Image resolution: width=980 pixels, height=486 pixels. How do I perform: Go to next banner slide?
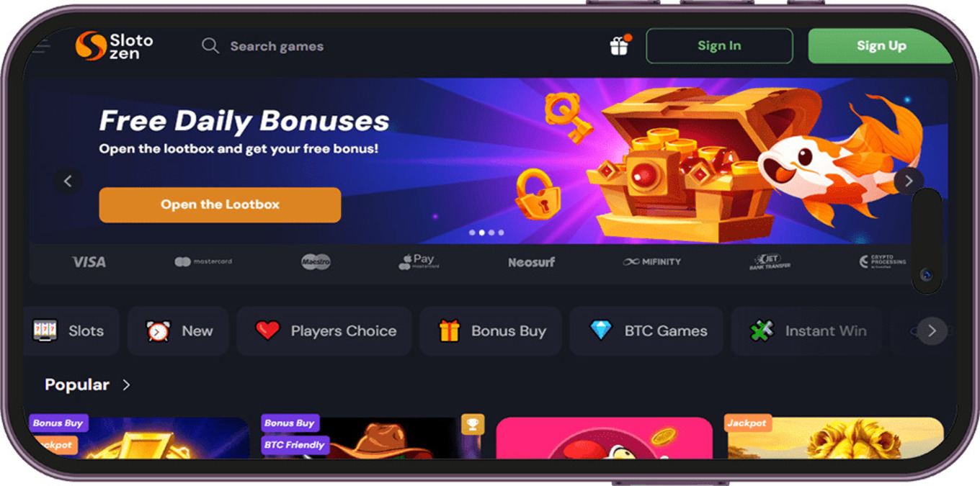909,181
